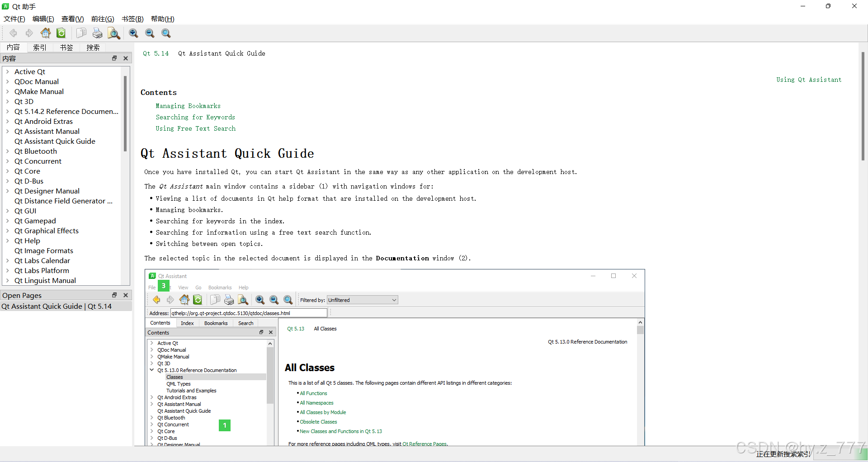The height and width of the screenshot is (462, 868).
Task: Float the Open Pages dock panel
Action: (114, 295)
